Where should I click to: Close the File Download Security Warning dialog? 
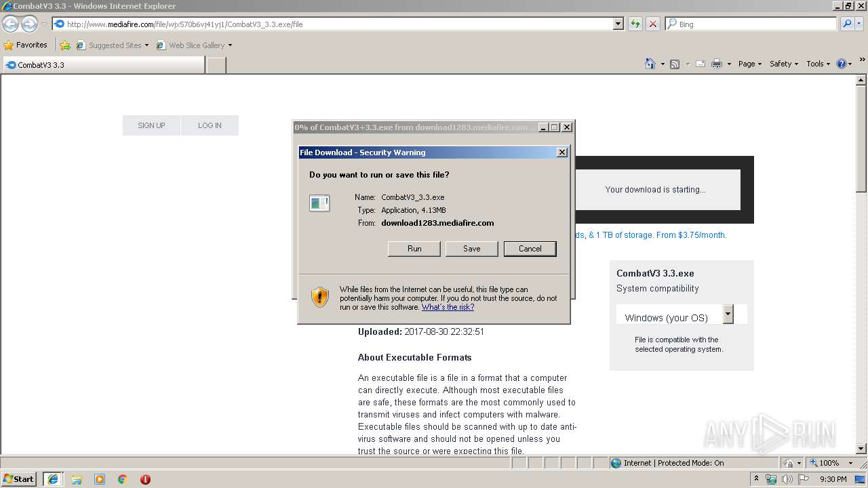click(561, 152)
